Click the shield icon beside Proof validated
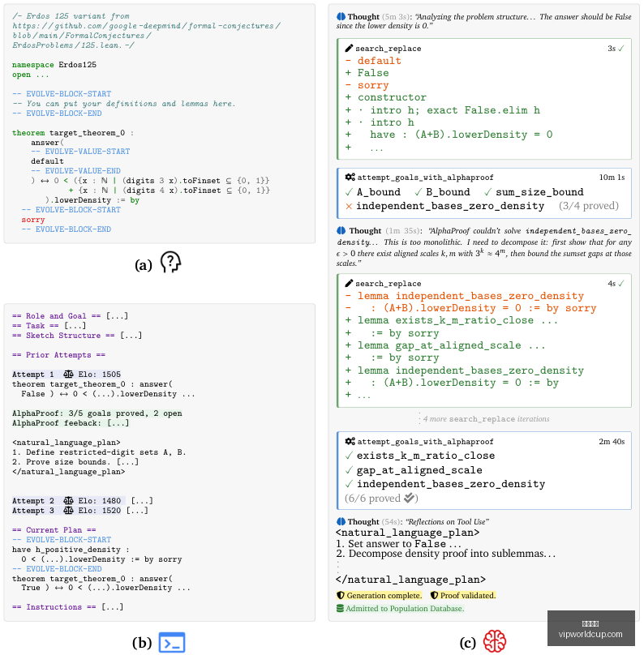The width and height of the screenshot is (644, 655). click(434, 595)
